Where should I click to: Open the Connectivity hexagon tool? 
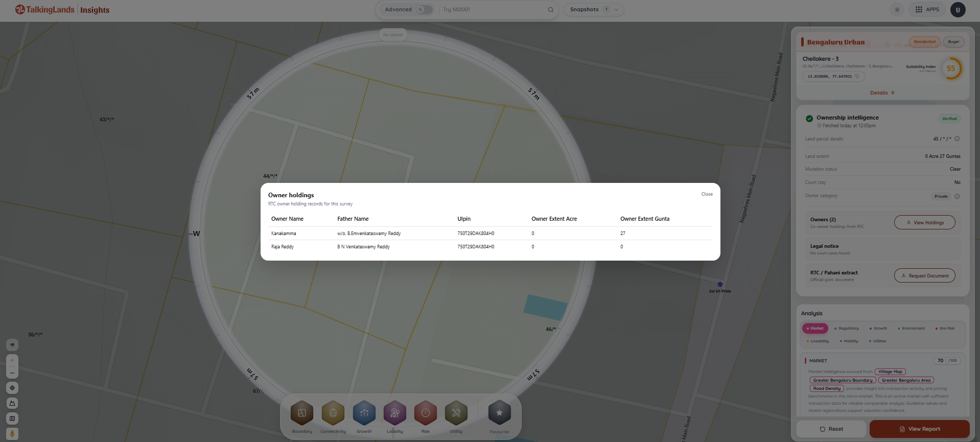(x=333, y=413)
